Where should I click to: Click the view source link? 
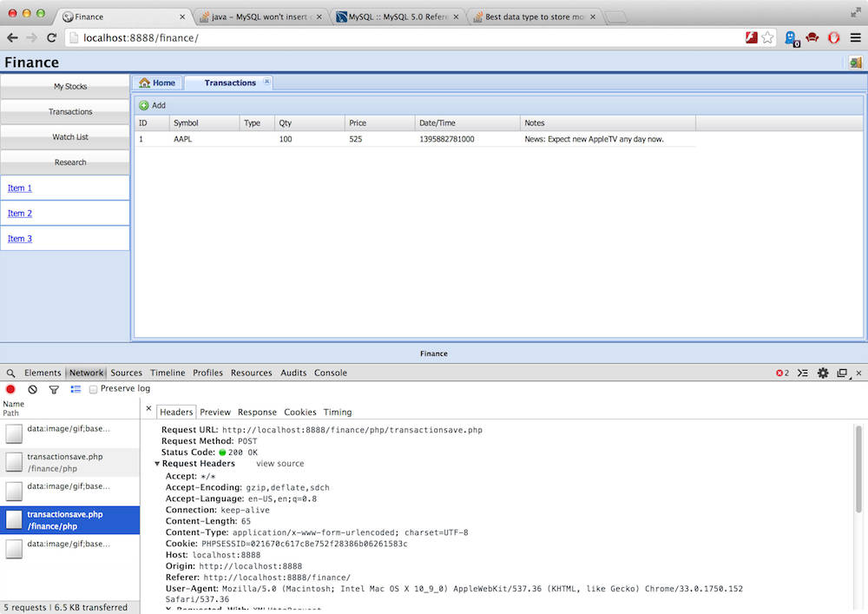279,463
